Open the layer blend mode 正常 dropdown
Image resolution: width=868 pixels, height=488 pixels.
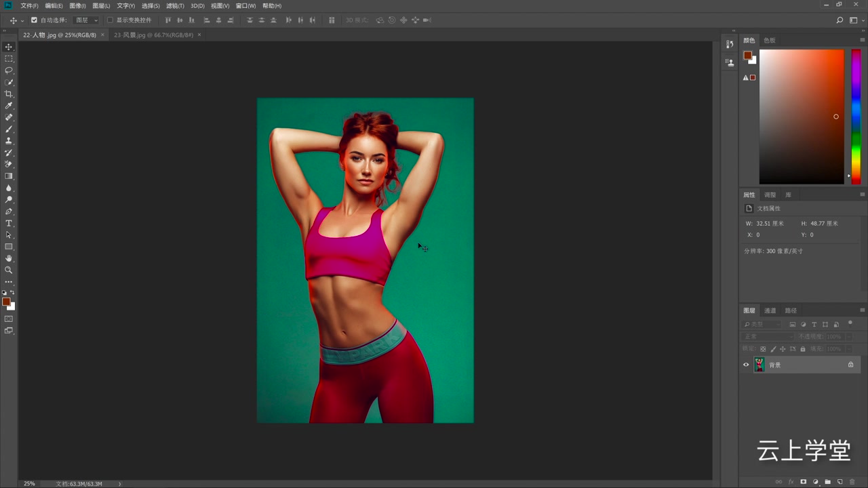click(768, 337)
